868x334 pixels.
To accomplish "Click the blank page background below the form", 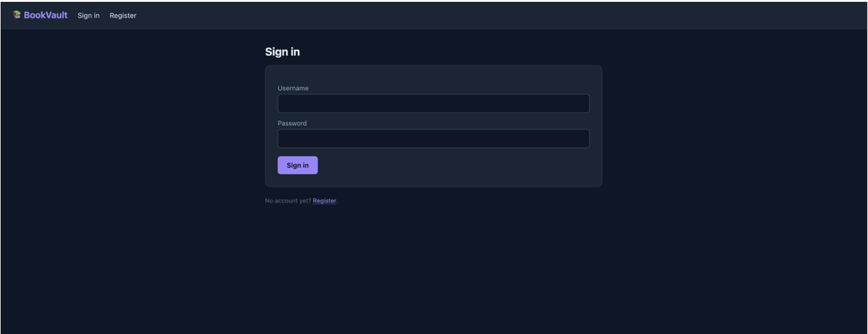I will pos(434,273).
